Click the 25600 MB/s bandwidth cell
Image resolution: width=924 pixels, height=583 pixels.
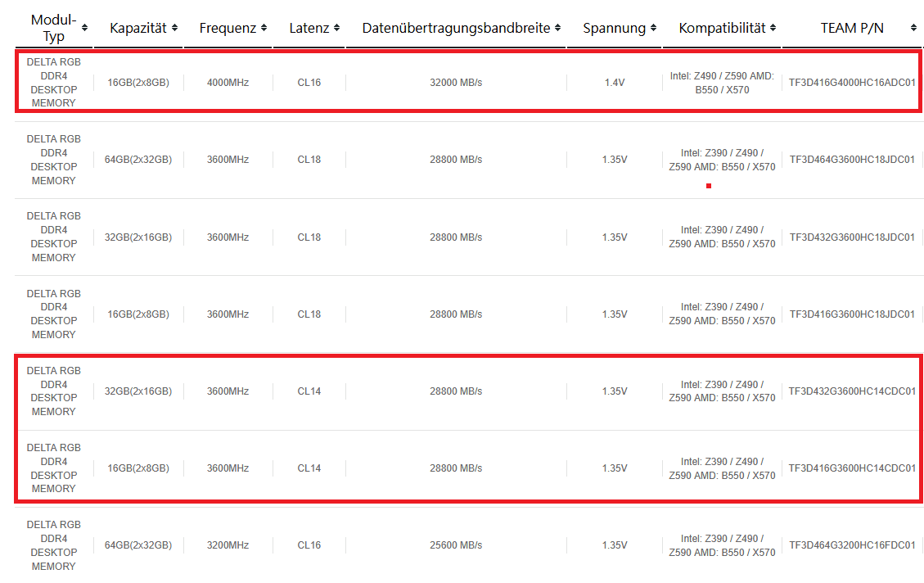[x=456, y=545]
